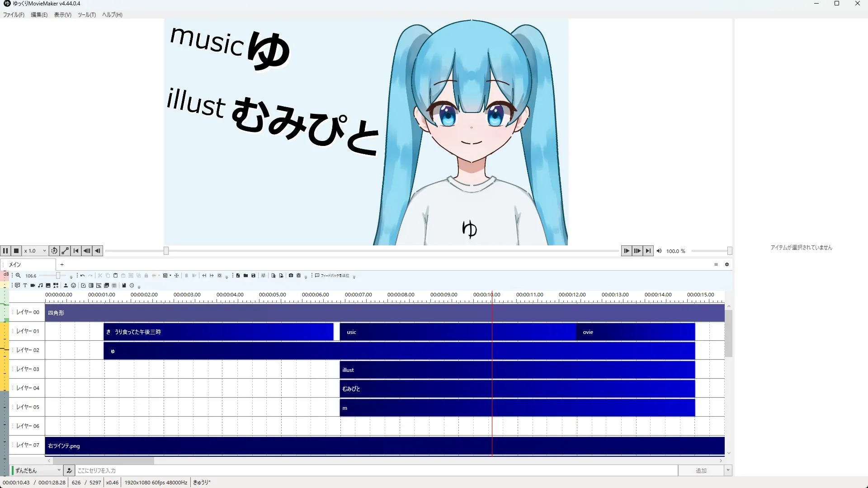Click the floppy disk save project icon

(253, 276)
